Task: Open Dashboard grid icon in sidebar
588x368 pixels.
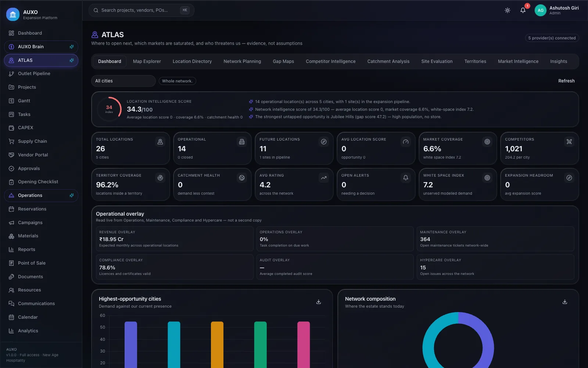Action: [11, 33]
